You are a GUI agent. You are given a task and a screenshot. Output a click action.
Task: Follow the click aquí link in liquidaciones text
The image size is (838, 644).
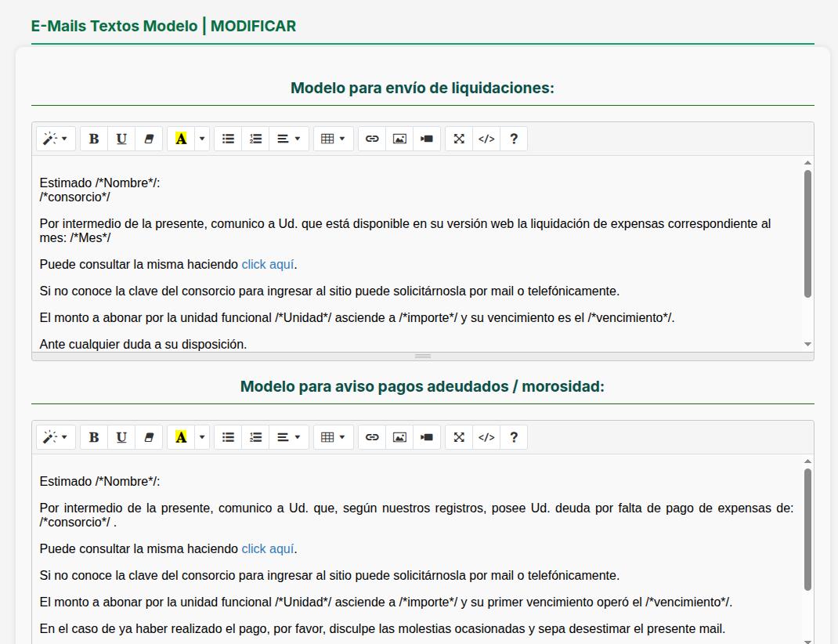pos(268,264)
